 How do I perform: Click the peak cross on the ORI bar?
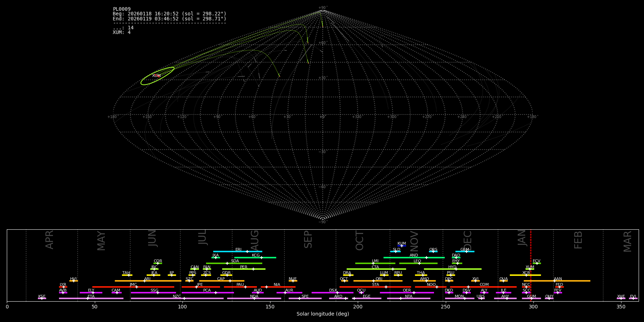point(374,281)
